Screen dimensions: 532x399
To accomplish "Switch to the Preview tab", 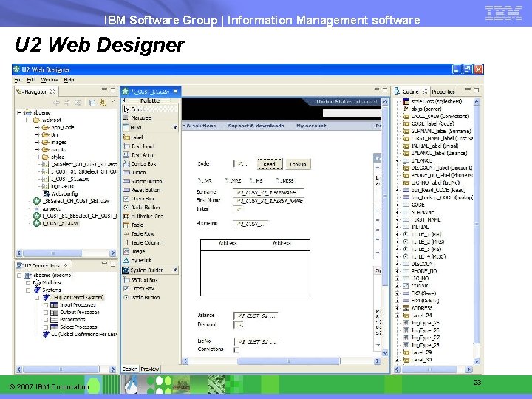I will click(149, 369).
